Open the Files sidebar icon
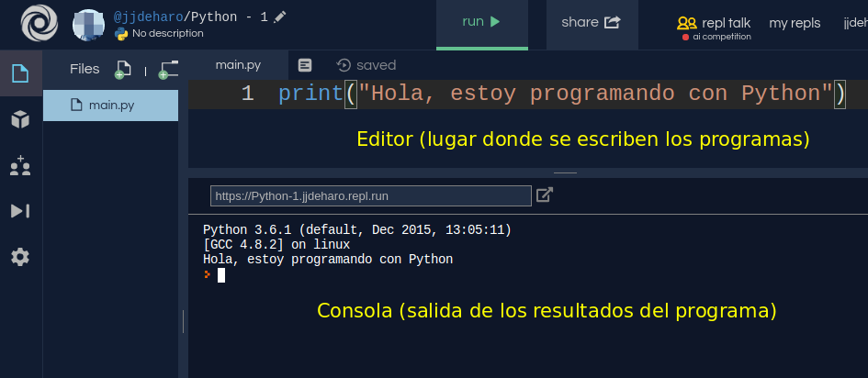868x378 pixels. [x=20, y=72]
